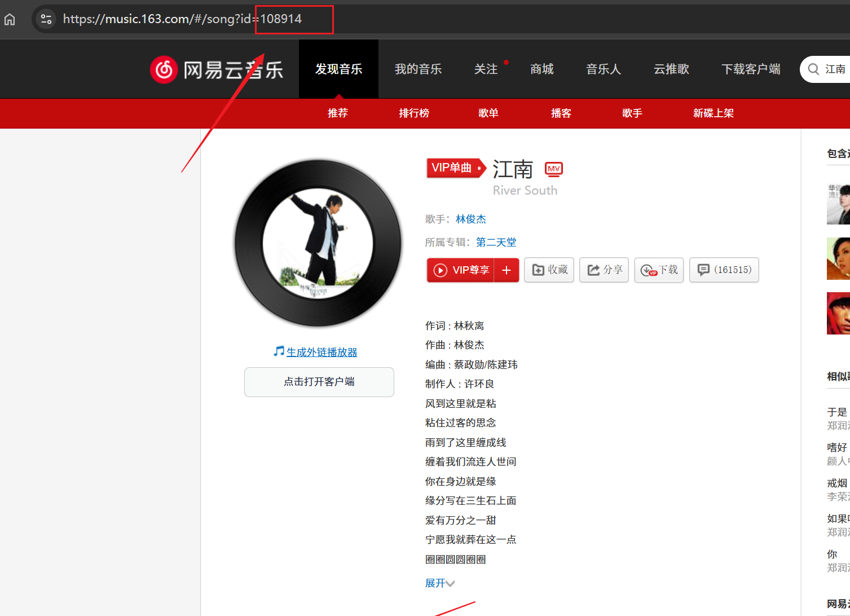
Task: Click the music note icon by 生成外链播放器
Action: click(x=279, y=351)
